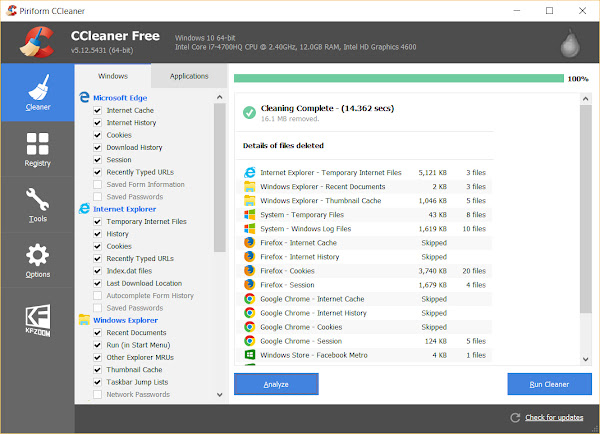The height and width of the screenshot is (434, 600).
Task: Click the Firefox Internet Cache icon
Action: point(249,243)
